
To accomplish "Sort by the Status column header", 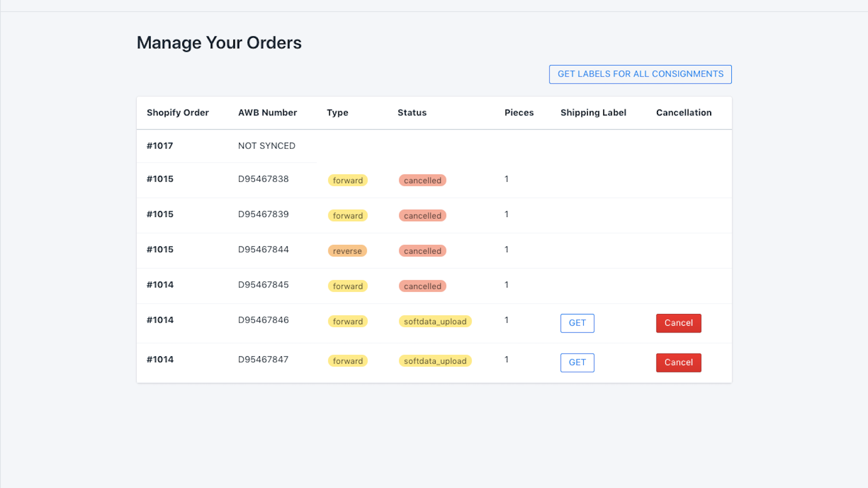I will pyautogui.click(x=412, y=113).
